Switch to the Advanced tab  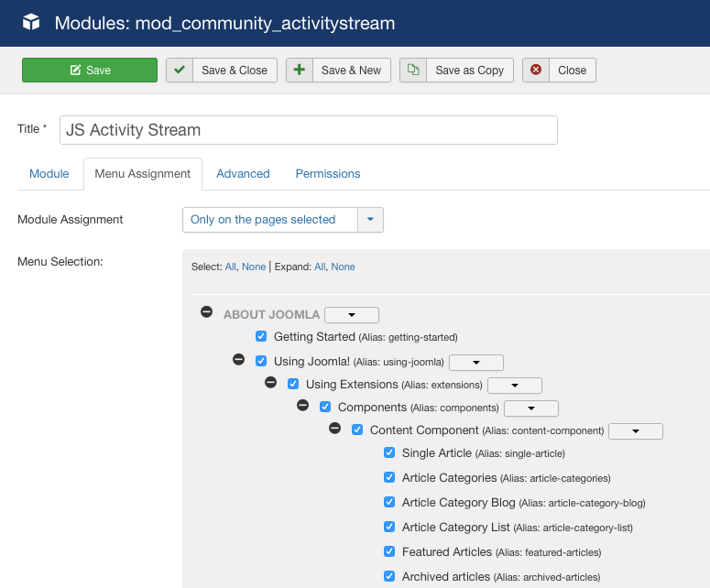pyautogui.click(x=243, y=174)
